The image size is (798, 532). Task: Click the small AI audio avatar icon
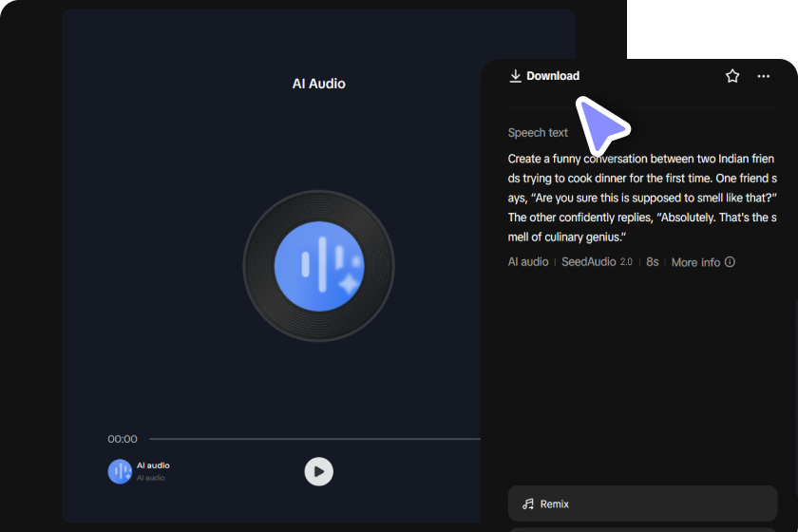click(120, 471)
